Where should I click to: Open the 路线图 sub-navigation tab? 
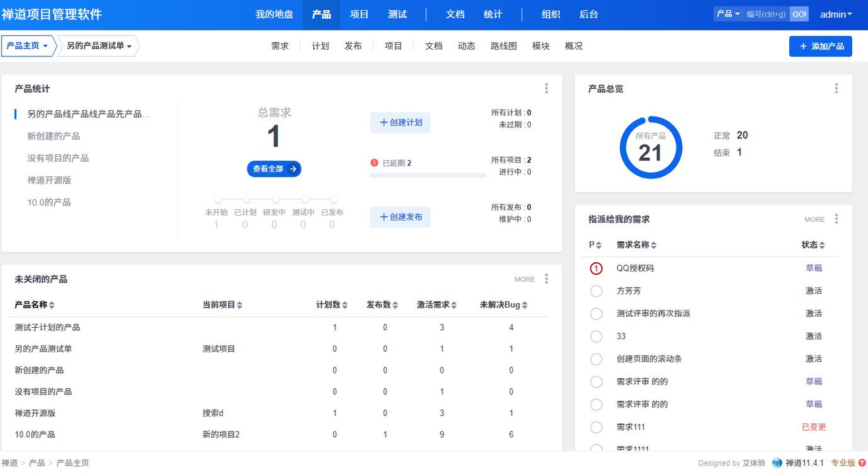pos(503,46)
